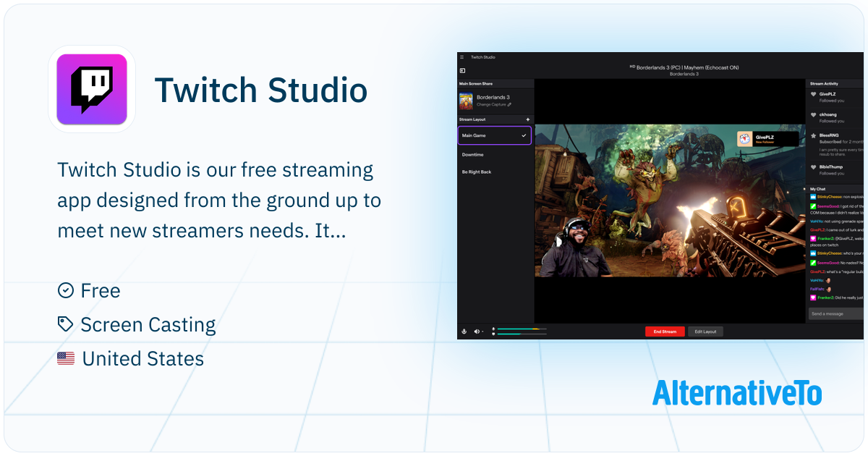
Task: Click the Send a message chat field
Action: pyautogui.click(x=836, y=313)
